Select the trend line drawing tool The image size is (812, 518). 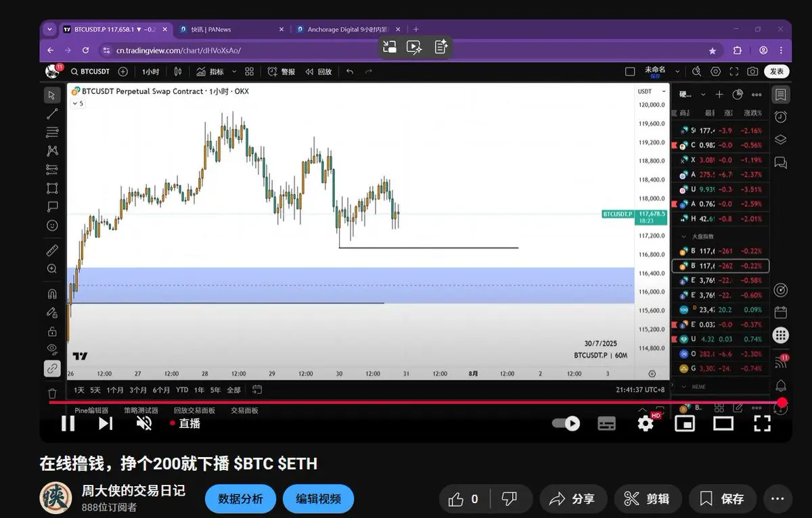pyautogui.click(x=52, y=114)
